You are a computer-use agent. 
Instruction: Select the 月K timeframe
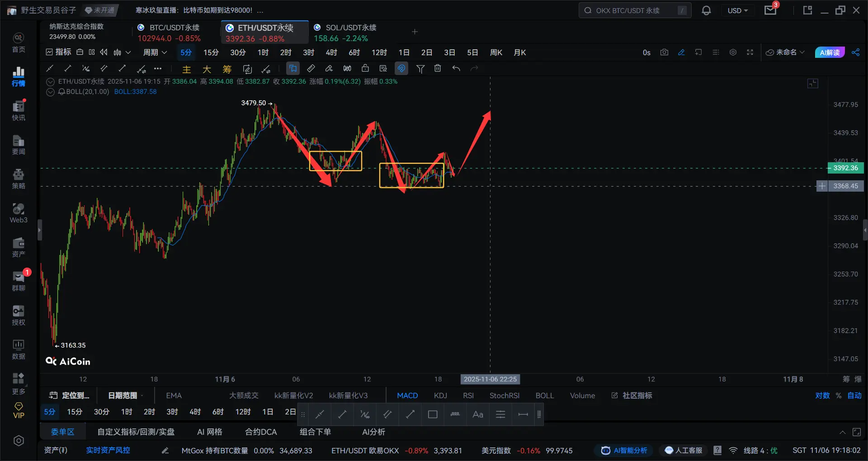click(x=520, y=52)
